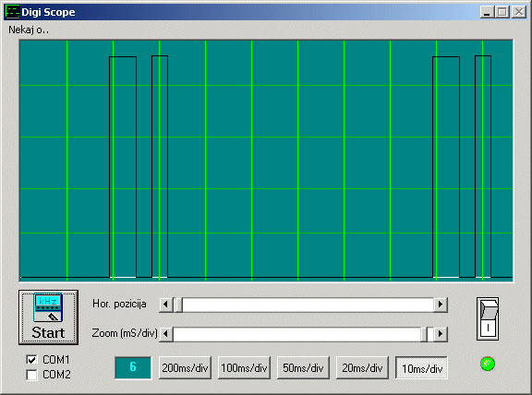The image size is (532, 395).
Task: Click left arrow of Hor. pozicija scrollbar
Action: [x=166, y=305]
